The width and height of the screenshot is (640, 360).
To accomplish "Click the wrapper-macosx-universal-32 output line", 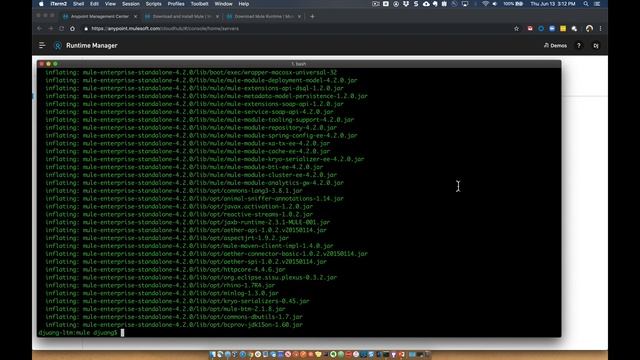I will pyautogui.click(x=191, y=73).
